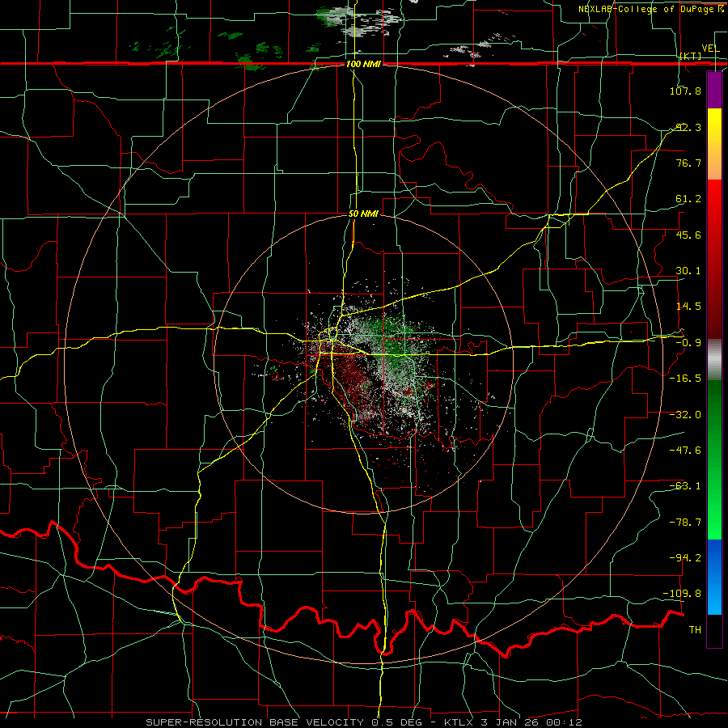Click the 100 NMI range ring label
Viewport: 728px width, 728px height.
(363, 64)
